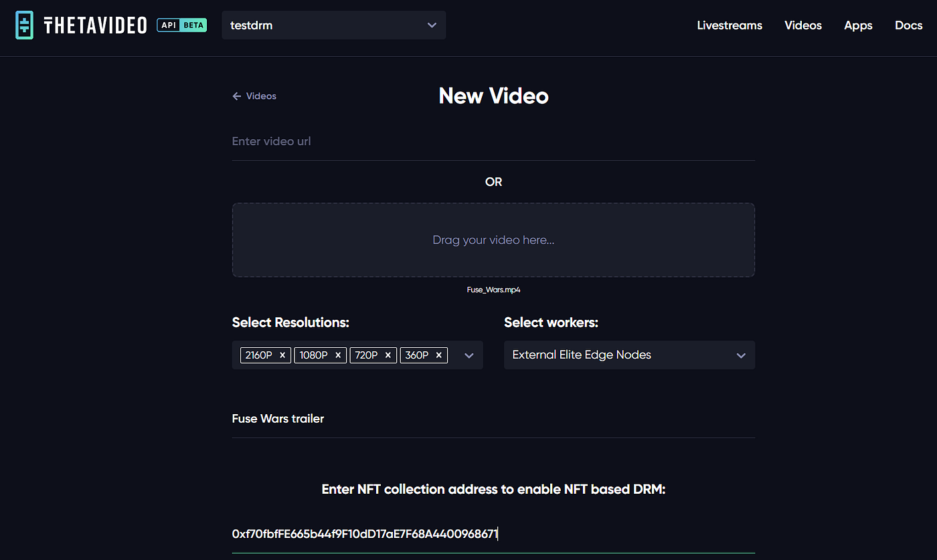937x560 pixels.
Task: Click the OR separator text
Action: [494, 182]
